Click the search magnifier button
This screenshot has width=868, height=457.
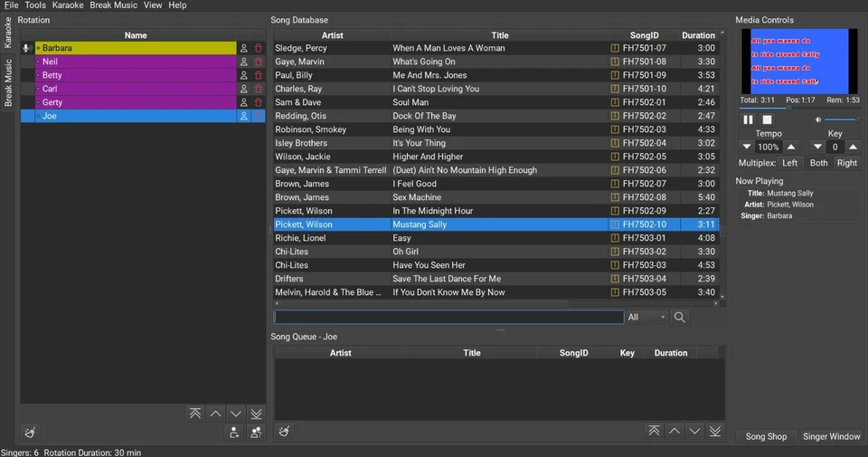(679, 318)
